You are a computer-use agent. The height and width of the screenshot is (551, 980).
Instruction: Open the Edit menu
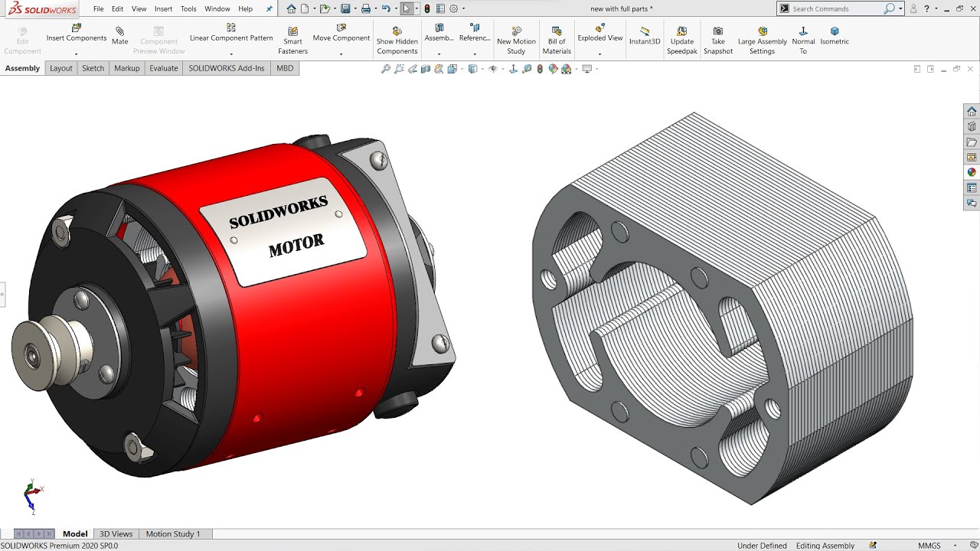[117, 8]
